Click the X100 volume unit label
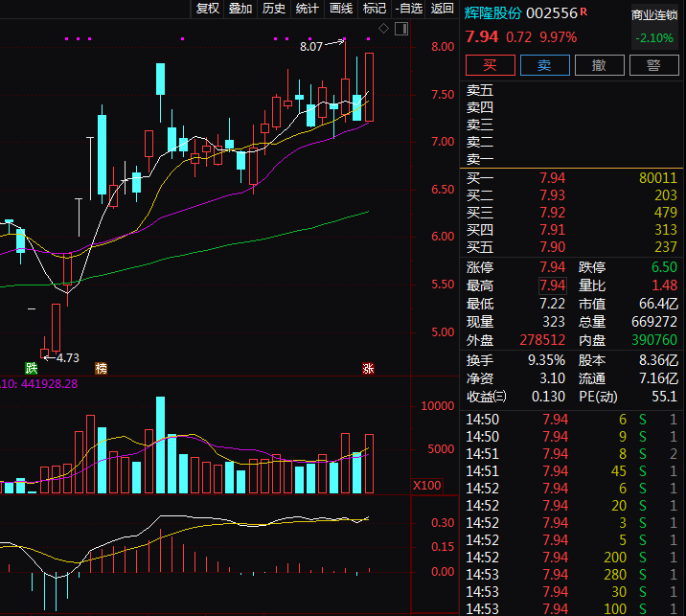Screen dimensions: 686x616 [x=426, y=485]
